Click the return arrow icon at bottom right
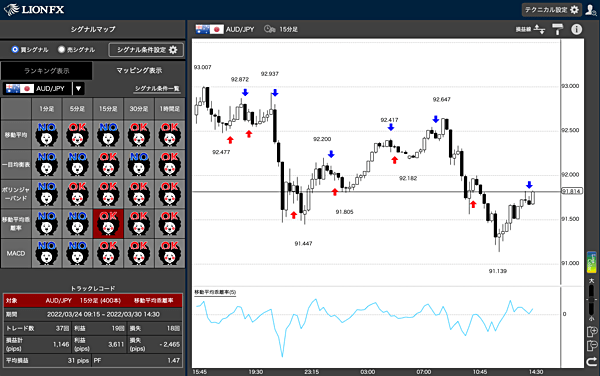600x376 pixels. [x=591, y=361]
